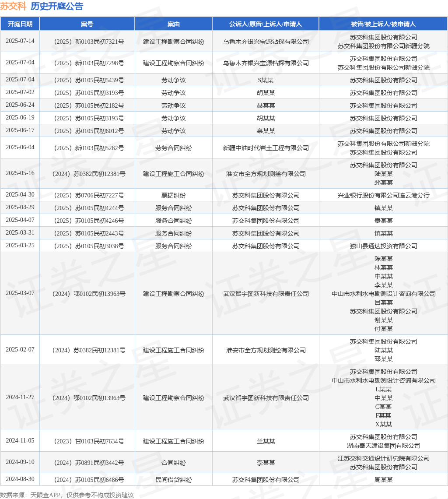Viewport: 448px width, 499px height.
Task: Select case number (2025)新0103民初5282号
Action: point(89,148)
